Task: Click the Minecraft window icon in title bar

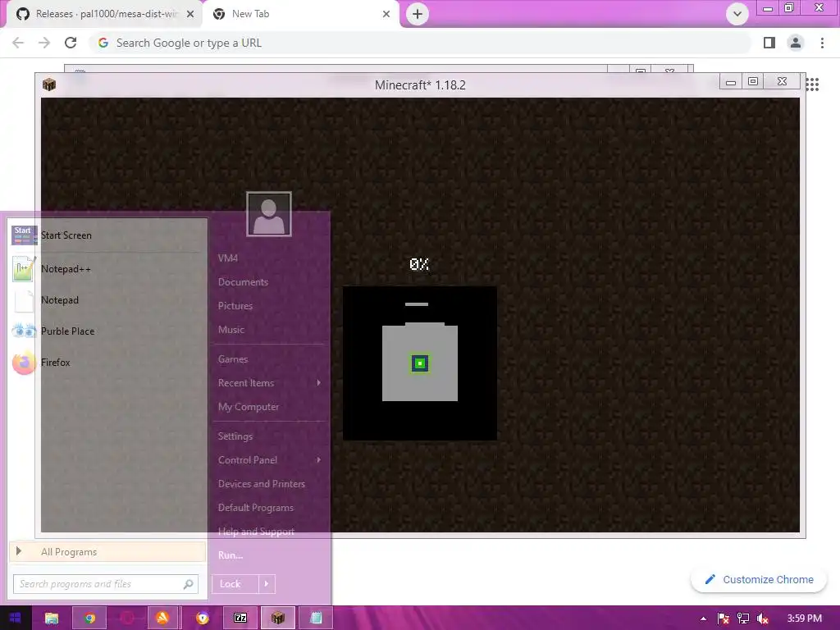Action: point(49,84)
